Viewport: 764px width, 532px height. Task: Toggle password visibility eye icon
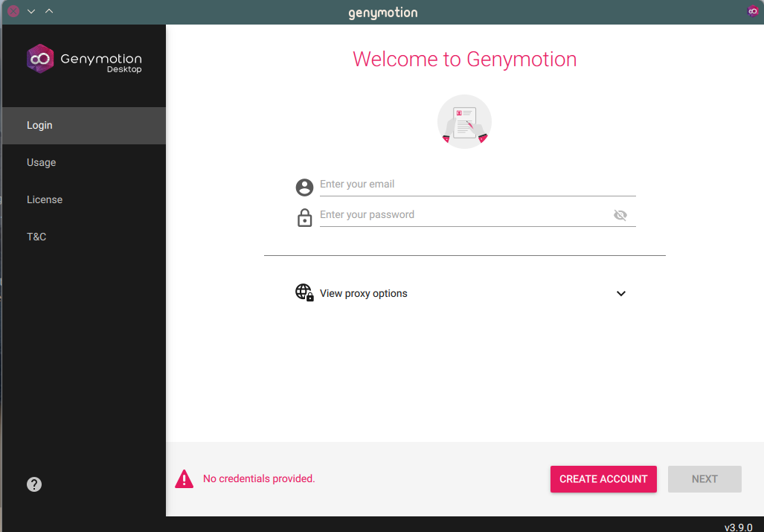(x=620, y=215)
